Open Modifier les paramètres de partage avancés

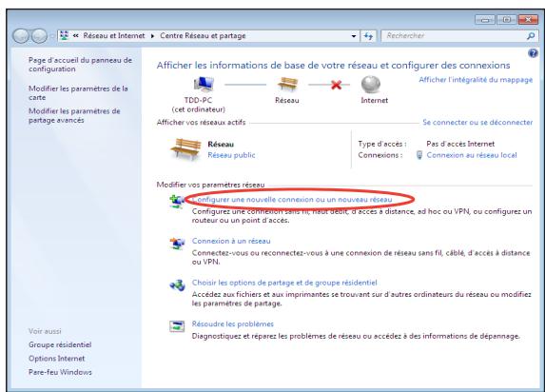[x=74, y=115]
